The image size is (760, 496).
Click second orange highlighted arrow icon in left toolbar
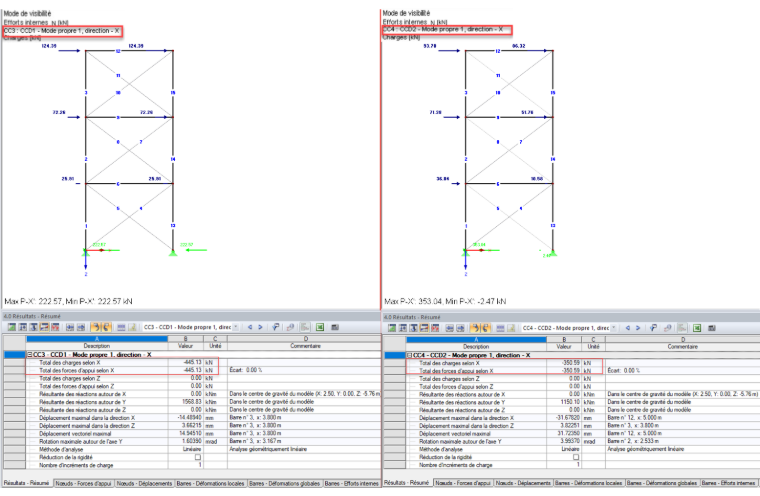[x=107, y=327]
